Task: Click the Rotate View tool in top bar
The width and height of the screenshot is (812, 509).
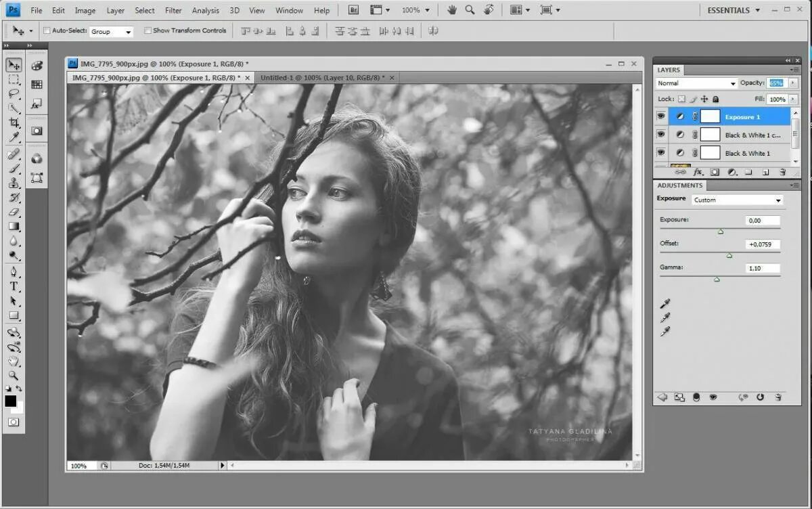Action: pos(488,10)
